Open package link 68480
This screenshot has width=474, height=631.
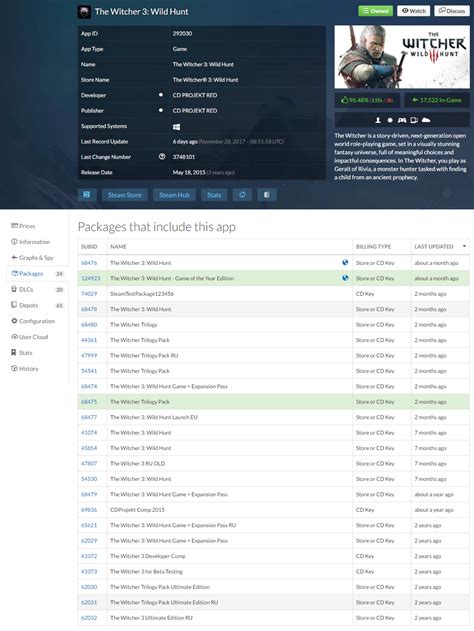(89, 324)
